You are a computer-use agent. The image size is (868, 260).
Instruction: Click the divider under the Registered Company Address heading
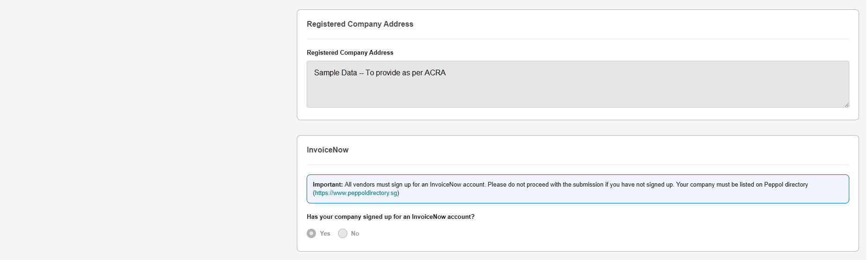click(x=577, y=39)
